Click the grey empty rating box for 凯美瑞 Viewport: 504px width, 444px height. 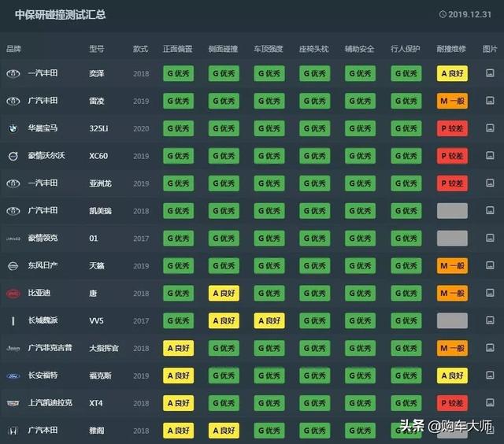click(x=452, y=211)
